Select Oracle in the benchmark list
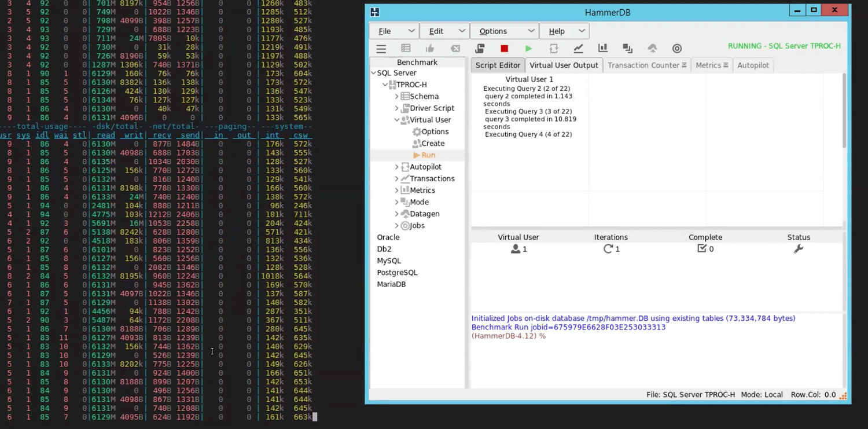Image resolution: width=868 pixels, height=429 pixels. click(388, 237)
